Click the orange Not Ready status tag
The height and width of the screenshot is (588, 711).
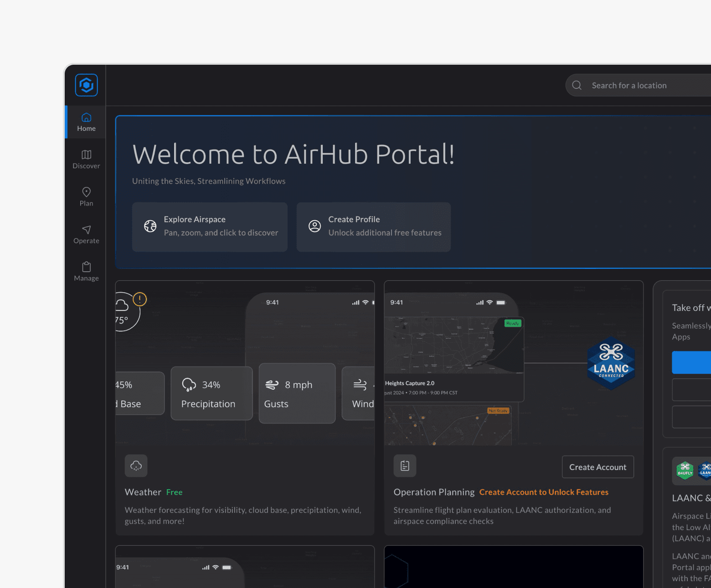point(498,411)
